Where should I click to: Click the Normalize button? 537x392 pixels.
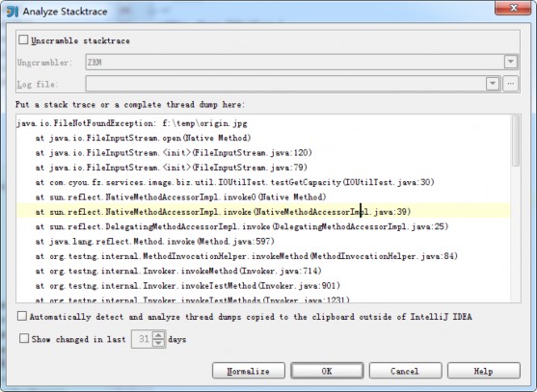pyautogui.click(x=249, y=371)
